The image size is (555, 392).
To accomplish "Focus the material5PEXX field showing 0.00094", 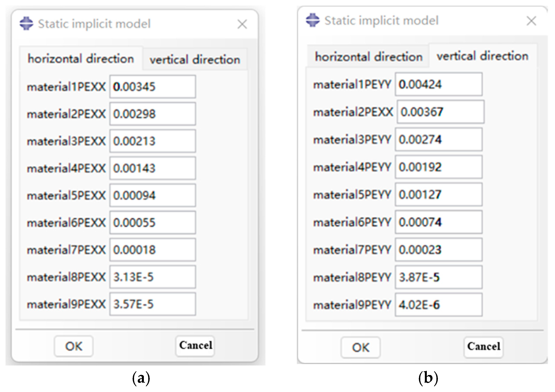I will [x=153, y=195].
